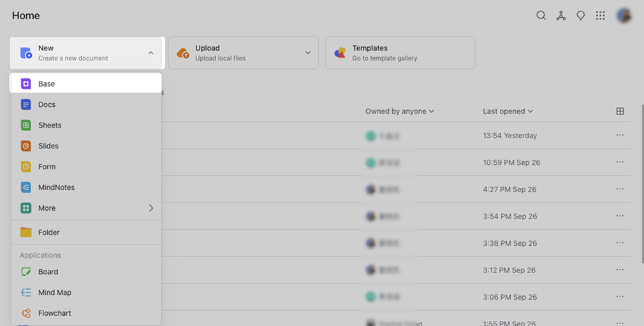The image size is (644, 326).
Task: Click the lightbulb tips icon
Action: [580, 16]
